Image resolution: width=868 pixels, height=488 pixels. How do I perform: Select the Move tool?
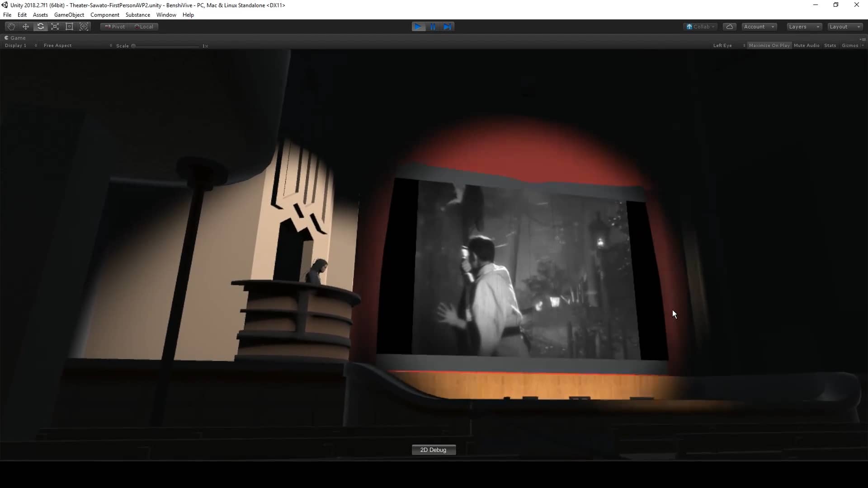point(26,27)
